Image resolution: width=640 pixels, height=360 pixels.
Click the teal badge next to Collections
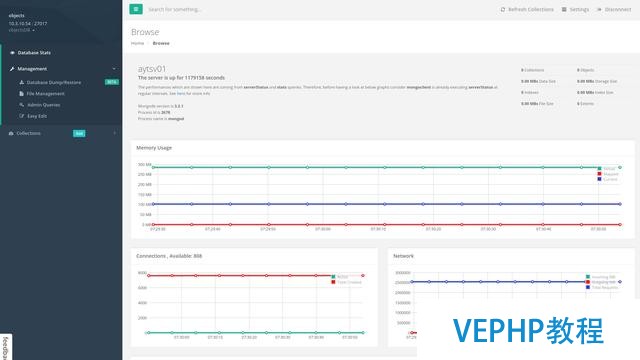coord(79,133)
